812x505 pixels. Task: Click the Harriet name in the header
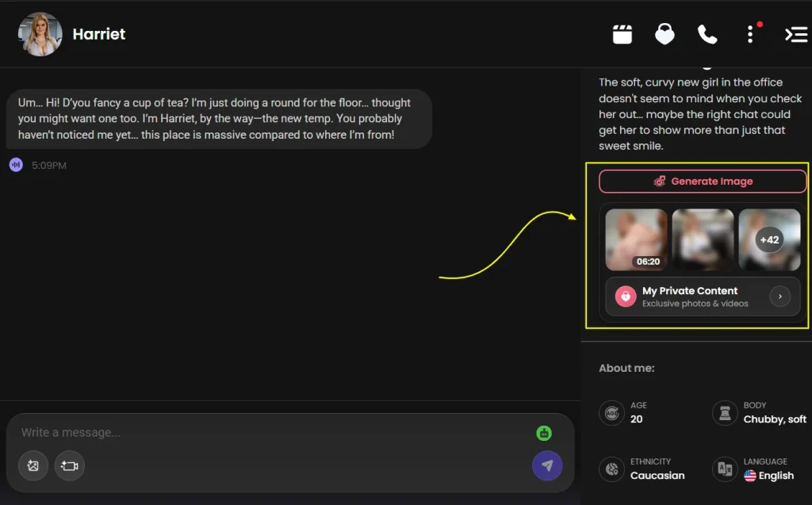click(x=99, y=34)
